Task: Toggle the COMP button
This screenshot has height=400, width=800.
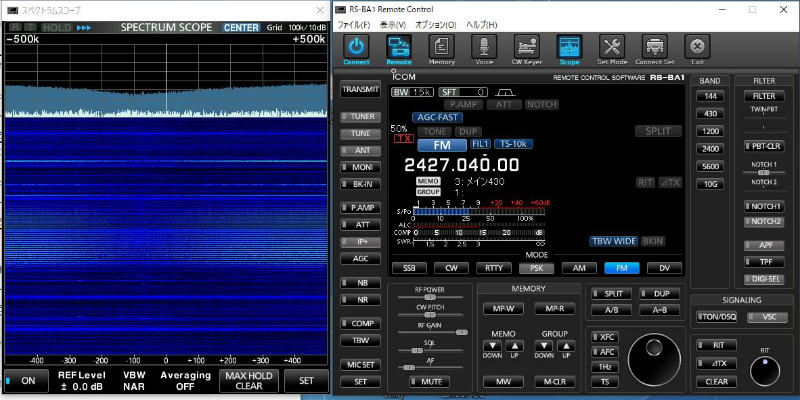Action: pos(360,323)
